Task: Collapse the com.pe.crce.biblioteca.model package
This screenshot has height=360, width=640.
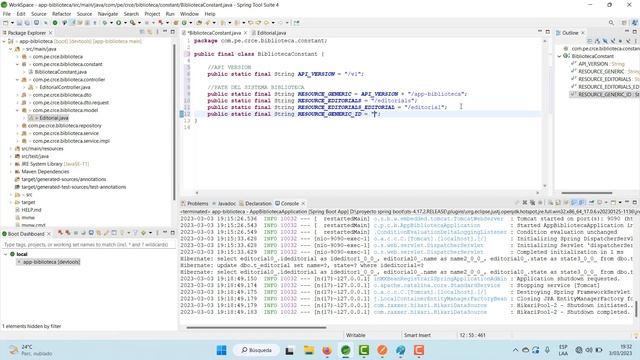Action: tap(18, 110)
